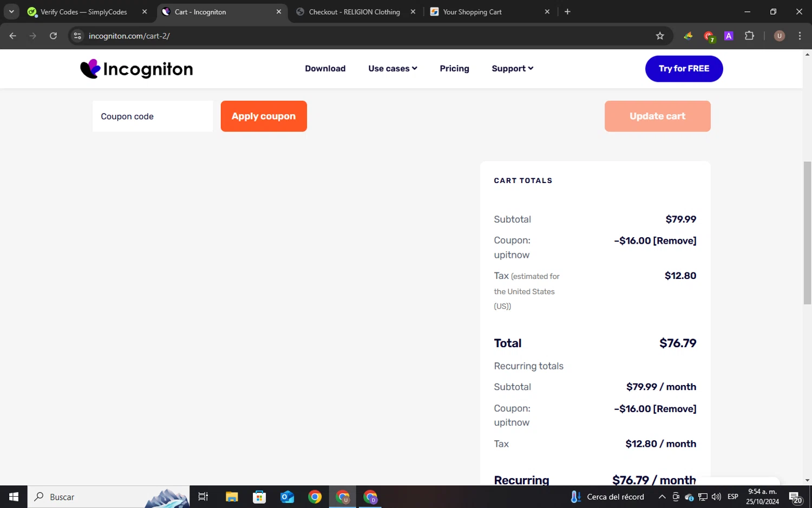Open the Chrome taskbar icon with the D badge
The width and height of the screenshot is (812, 508).
tap(370, 497)
